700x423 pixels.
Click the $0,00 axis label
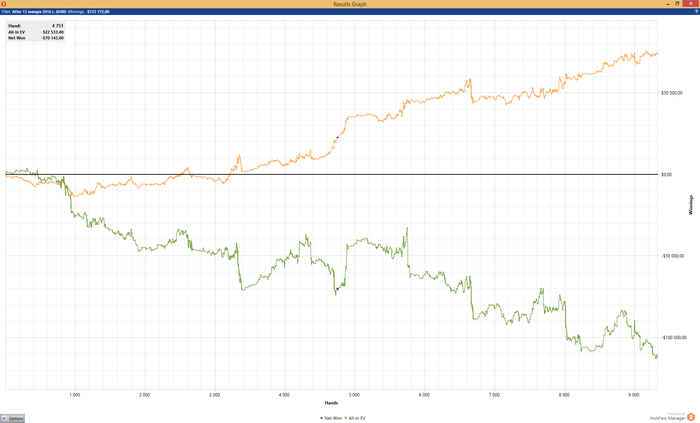[x=667, y=174]
